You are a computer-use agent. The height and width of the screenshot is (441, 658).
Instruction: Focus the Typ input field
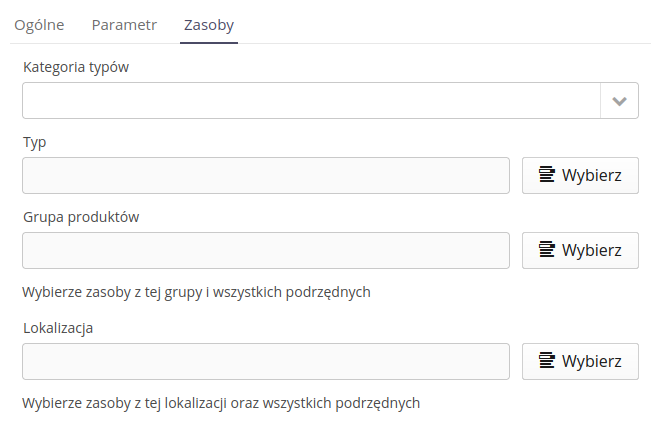266,175
